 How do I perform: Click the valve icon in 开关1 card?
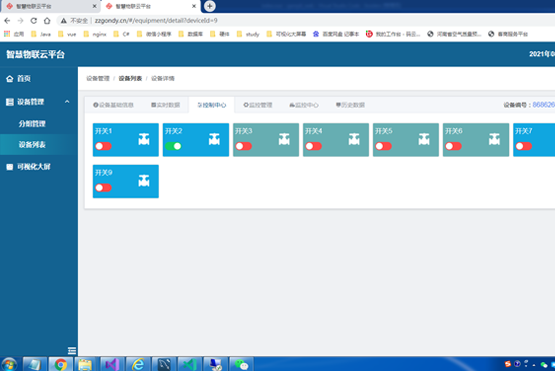click(144, 139)
